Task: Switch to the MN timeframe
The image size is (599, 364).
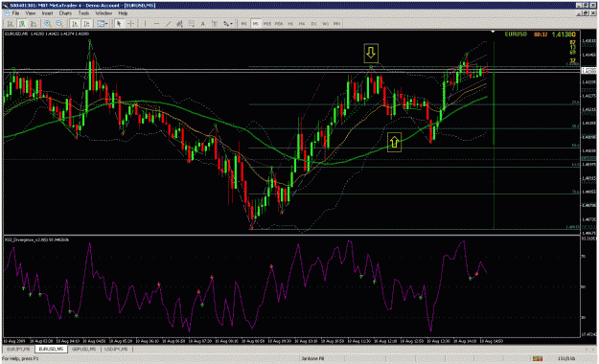Action: 336,24
